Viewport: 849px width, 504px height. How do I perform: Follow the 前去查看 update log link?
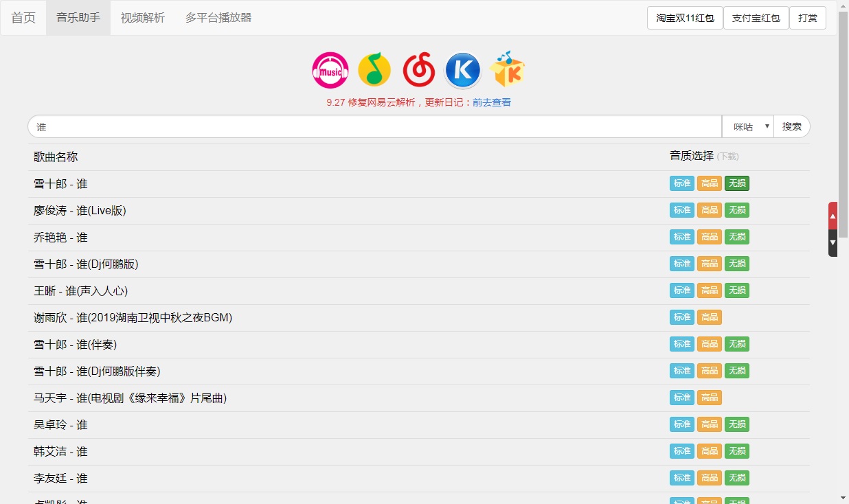(x=492, y=102)
